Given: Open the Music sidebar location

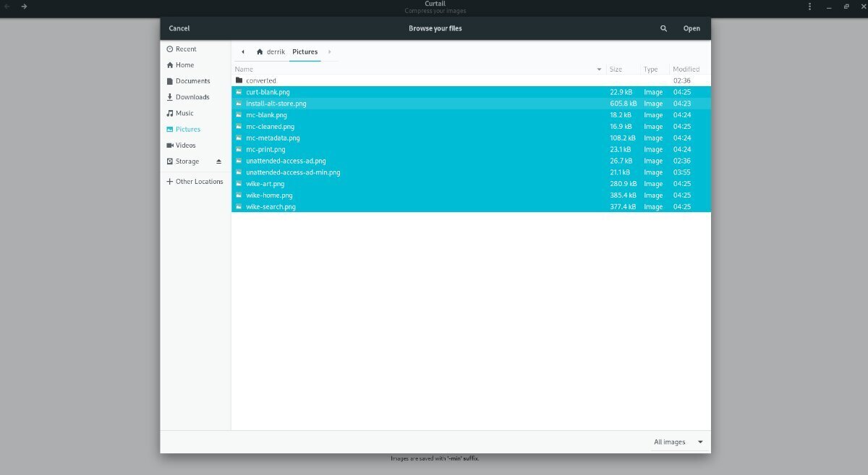Looking at the screenshot, I should pos(183,113).
